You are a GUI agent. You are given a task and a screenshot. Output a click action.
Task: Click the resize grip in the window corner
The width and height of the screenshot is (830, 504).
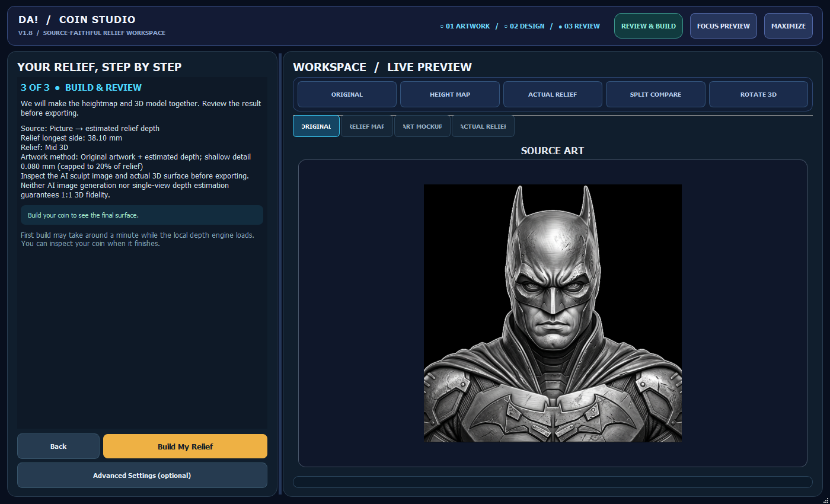pos(825,499)
